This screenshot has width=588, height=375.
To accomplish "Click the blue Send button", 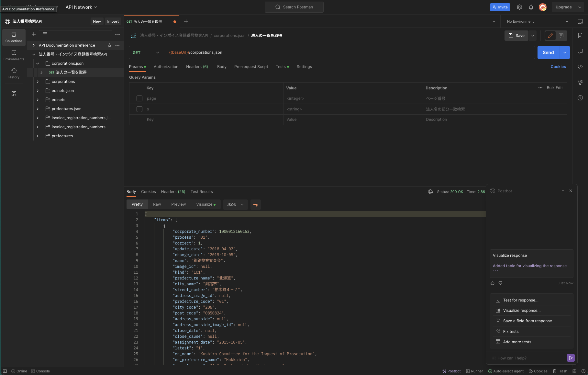I will [548, 52].
